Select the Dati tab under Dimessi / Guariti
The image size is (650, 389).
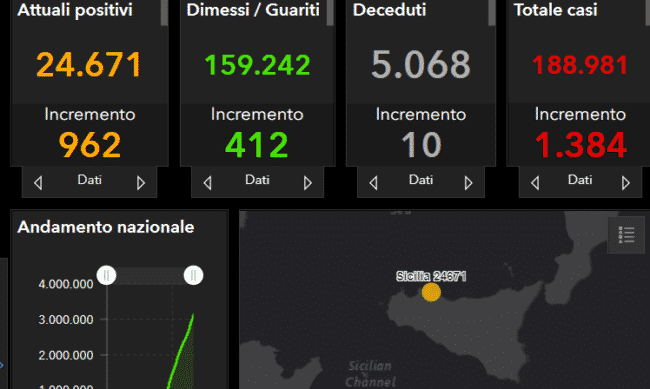click(x=257, y=180)
